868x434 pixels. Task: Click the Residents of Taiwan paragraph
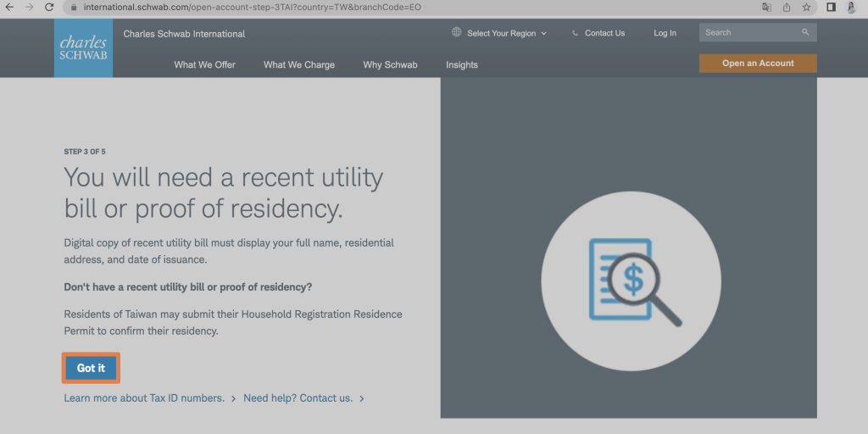click(x=233, y=323)
